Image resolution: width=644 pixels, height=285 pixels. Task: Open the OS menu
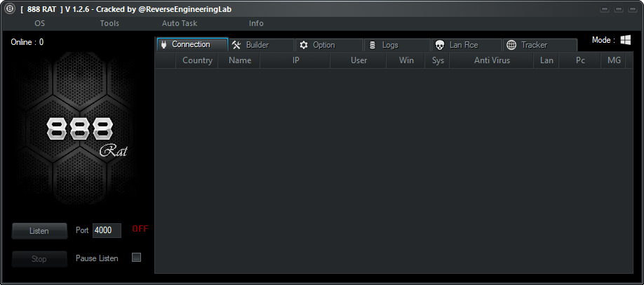point(40,23)
